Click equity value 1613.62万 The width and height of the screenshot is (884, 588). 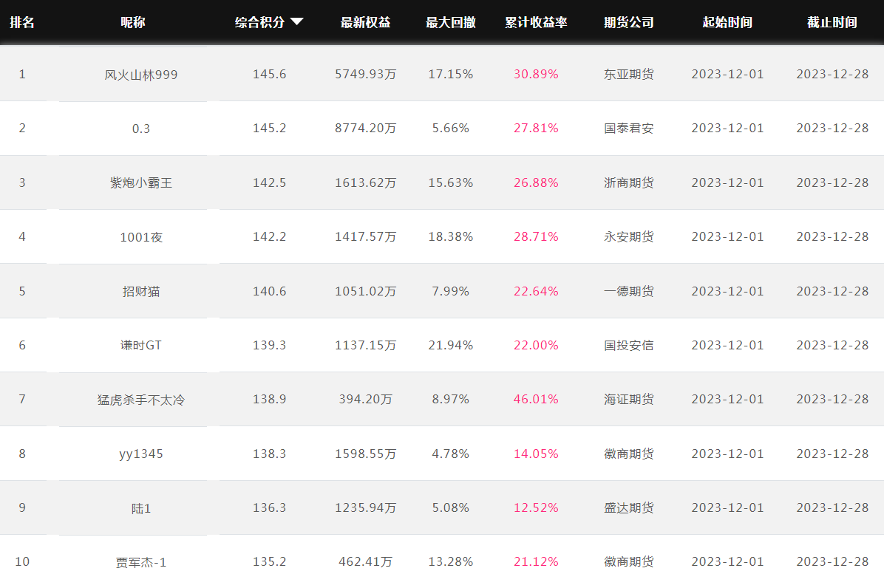click(365, 182)
